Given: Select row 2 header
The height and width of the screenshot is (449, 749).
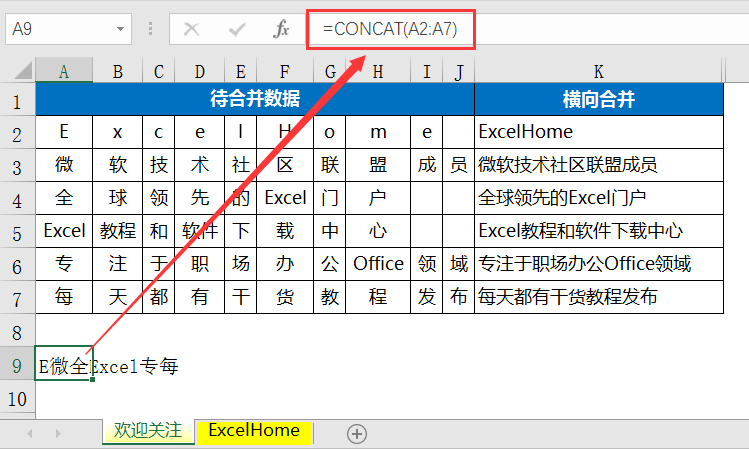Looking at the screenshot, I should pos(17,132).
